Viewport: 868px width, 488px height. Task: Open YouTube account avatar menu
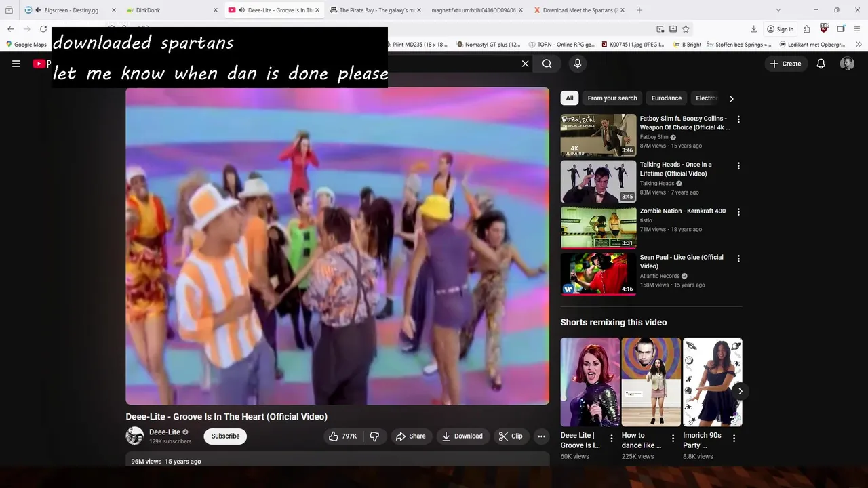tap(847, 64)
